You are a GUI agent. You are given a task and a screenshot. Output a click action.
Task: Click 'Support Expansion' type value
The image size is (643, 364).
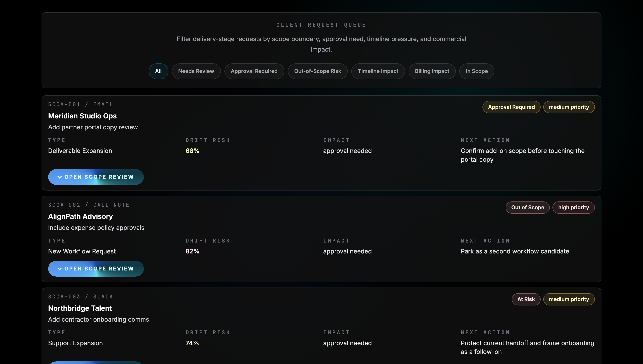pyautogui.click(x=75, y=343)
